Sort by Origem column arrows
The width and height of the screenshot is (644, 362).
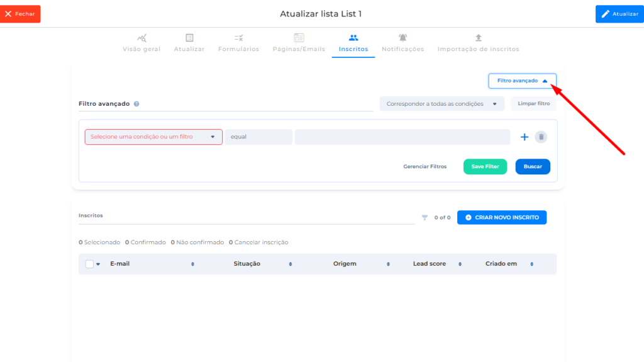pos(388,264)
